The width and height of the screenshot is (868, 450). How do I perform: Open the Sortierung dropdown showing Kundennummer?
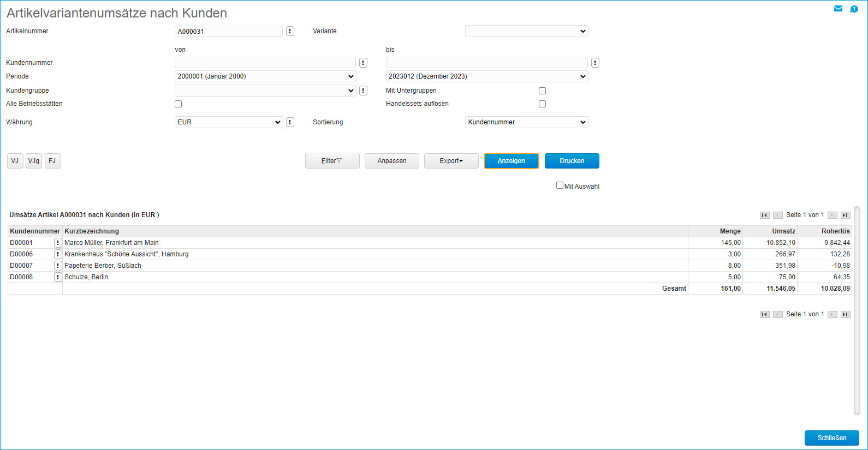click(526, 122)
